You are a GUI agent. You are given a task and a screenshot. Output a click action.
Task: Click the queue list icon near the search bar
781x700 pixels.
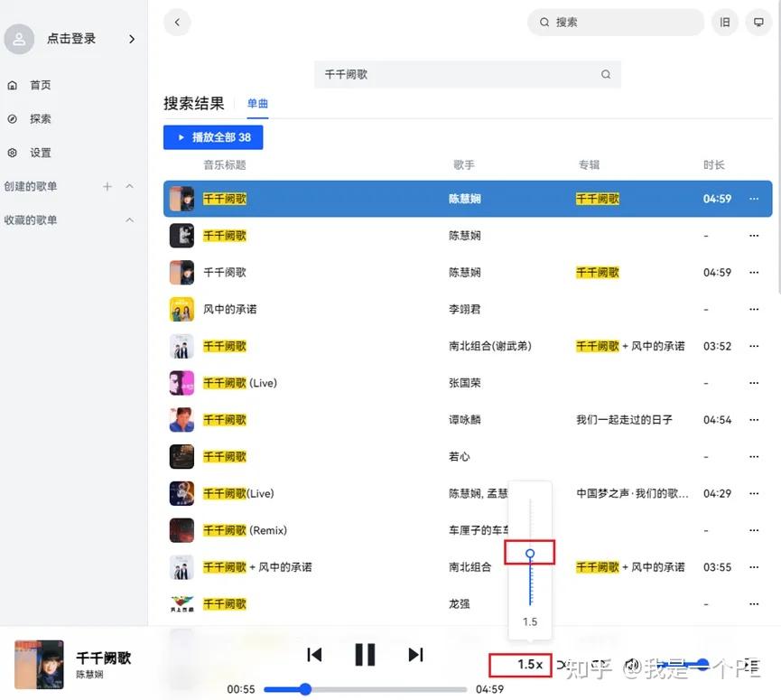tap(725, 22)
